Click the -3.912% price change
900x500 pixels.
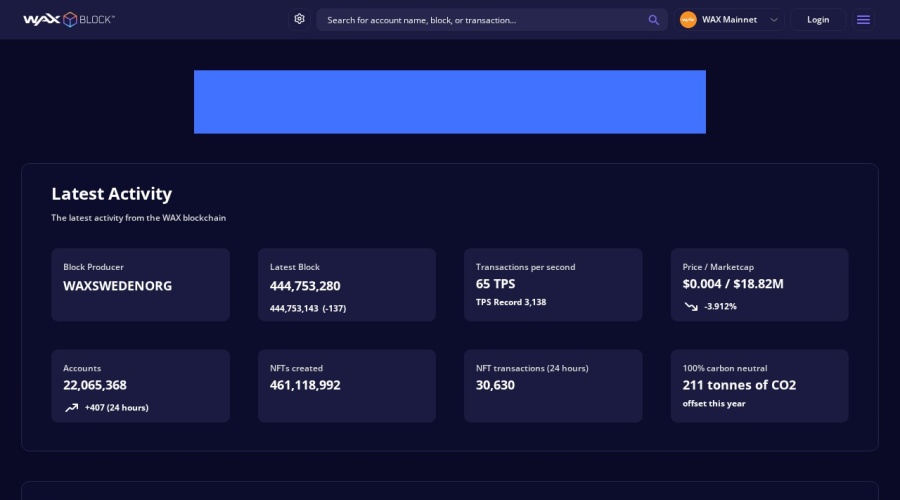720,307
